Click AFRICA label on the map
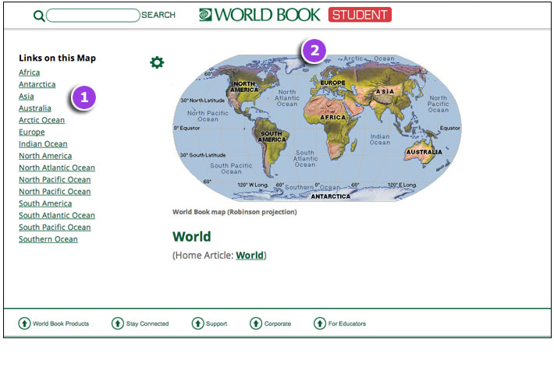The image size is (554, 392). tap(333, 118)
